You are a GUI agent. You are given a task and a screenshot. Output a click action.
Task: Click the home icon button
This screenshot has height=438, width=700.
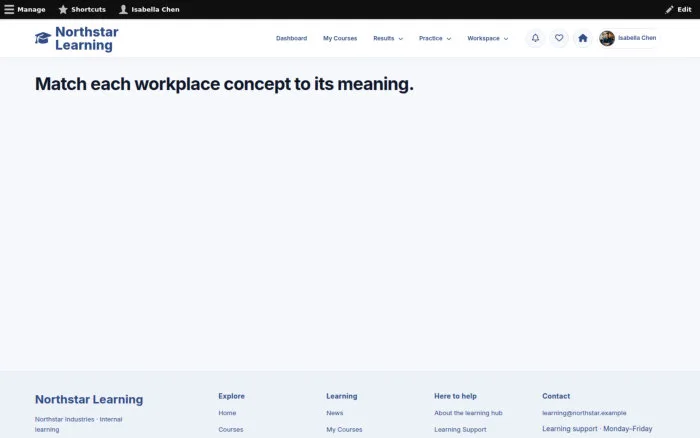tap(583, 38)
